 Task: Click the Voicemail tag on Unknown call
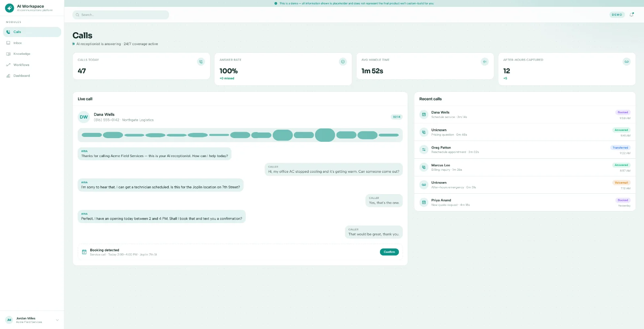[621, 183]
